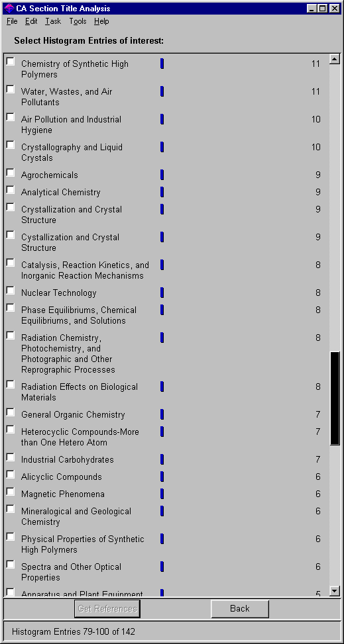Click the Get References button
344x644 pixels.
[x=107, y=608]
